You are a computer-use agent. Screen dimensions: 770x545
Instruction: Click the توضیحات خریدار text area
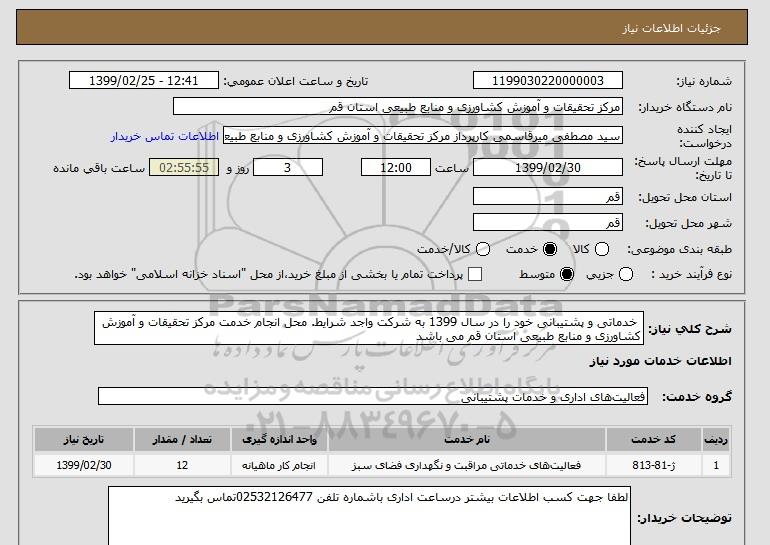point(369,516)
